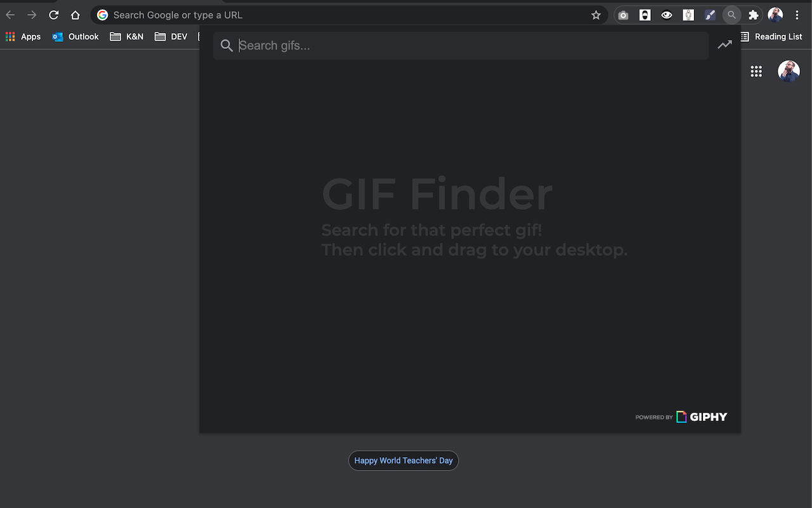
Task: Open the Happy World Teachers' Day link
Action: [x=403, y=460]
